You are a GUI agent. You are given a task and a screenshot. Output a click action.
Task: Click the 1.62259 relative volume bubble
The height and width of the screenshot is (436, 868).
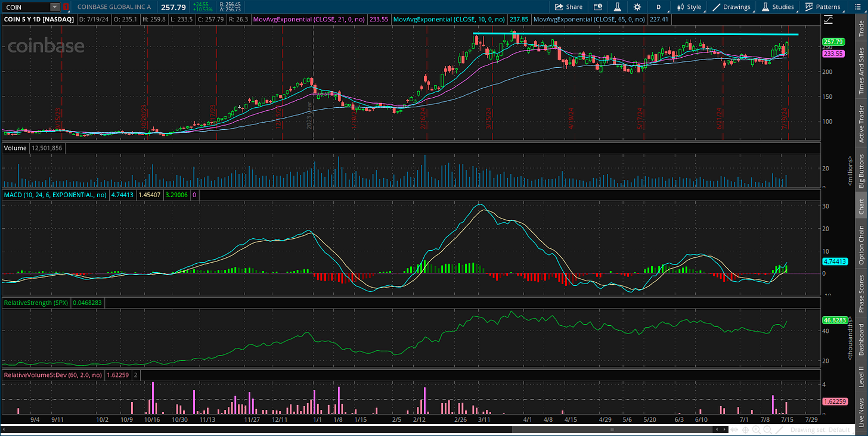(835, 401)
